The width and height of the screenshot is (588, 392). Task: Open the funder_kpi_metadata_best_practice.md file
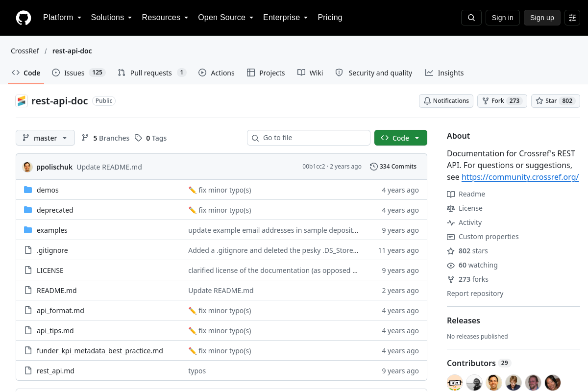(x=100, y=350)
